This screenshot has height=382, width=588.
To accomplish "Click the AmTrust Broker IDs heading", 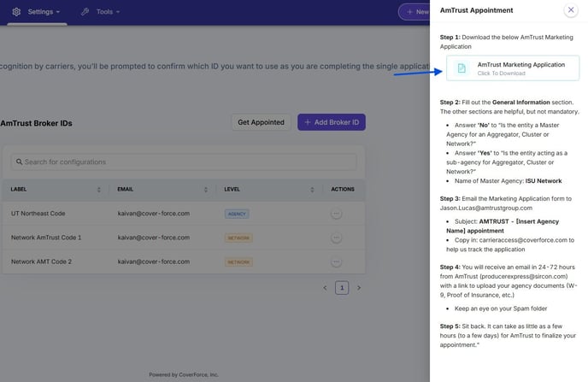I will (37, 123).
